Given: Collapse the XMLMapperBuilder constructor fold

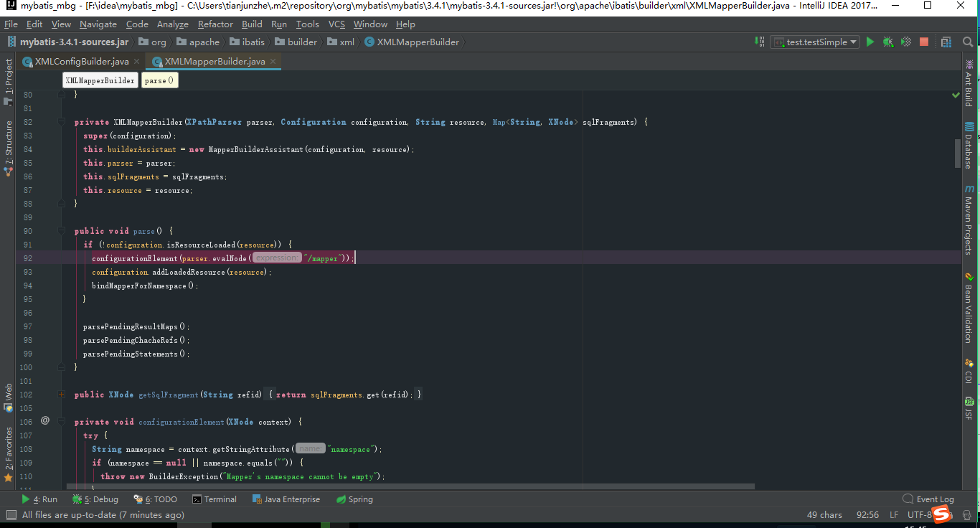Looking at the screenshot, I should (x=61, y=121).
